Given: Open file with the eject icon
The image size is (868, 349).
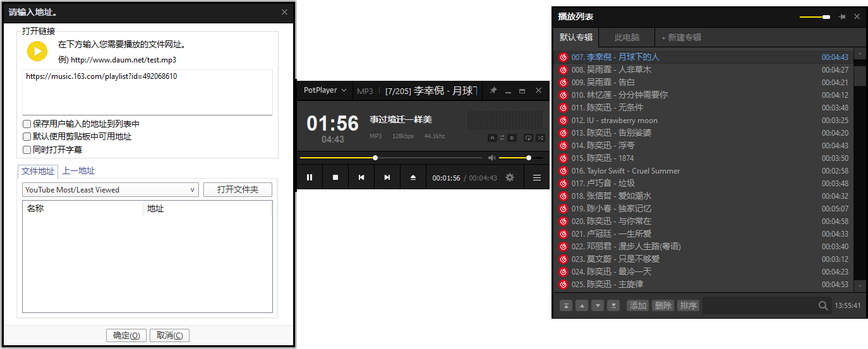Looking at the screenshot, I should pos(413,177).
